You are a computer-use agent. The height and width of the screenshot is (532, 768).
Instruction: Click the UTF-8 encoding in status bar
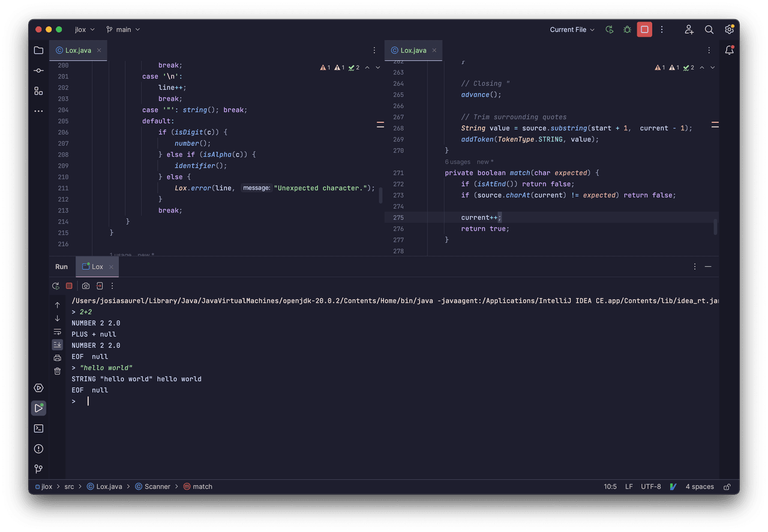point(650,486)
